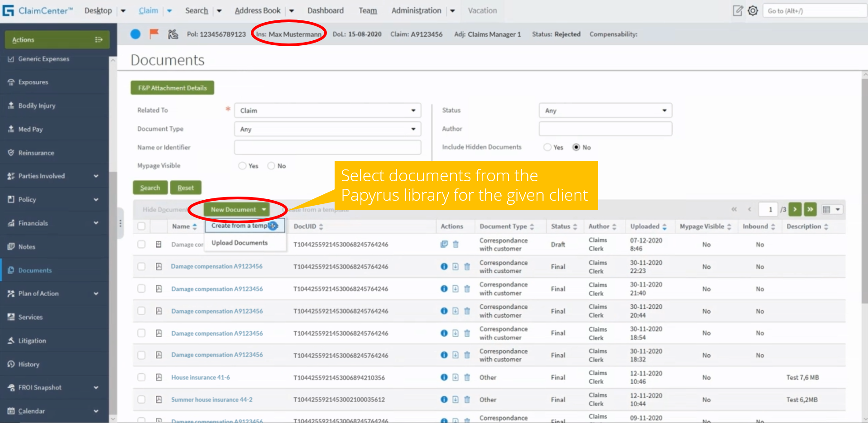
Task: Delete the draft Damage compensation document
Action: click(x=456, y=244)
